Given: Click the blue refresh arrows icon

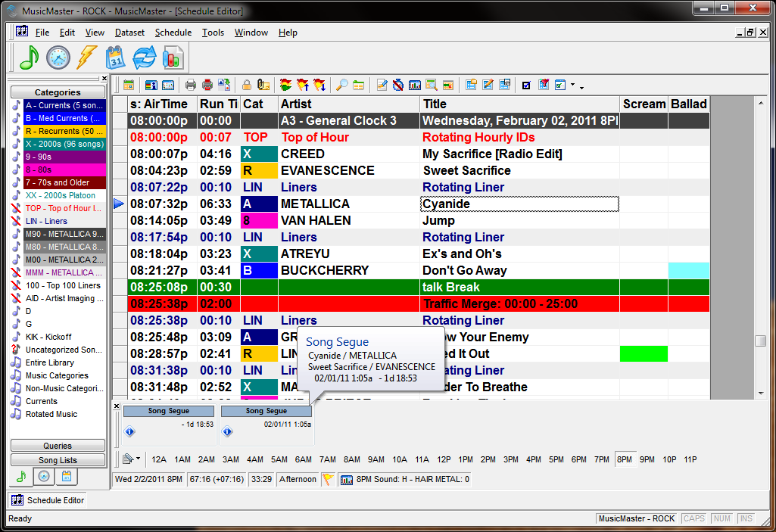Looking at the screenshot, I should tap(144, 58).
